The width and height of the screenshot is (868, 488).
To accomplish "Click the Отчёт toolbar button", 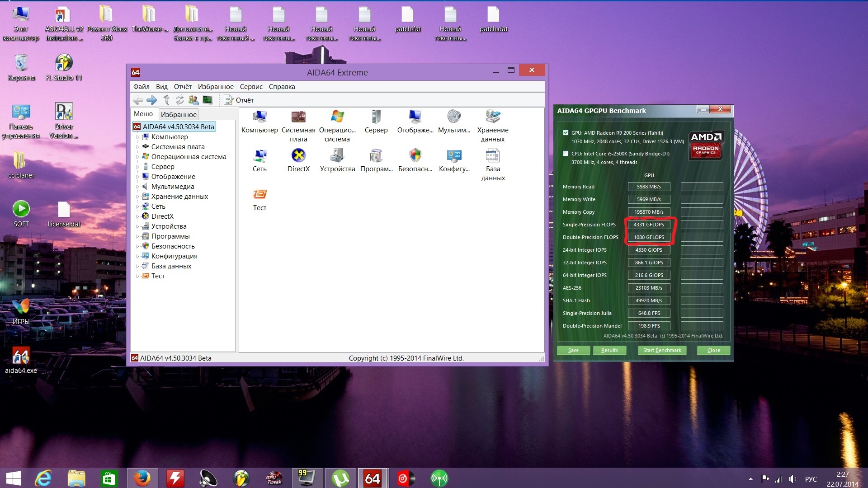I will (239, 100).
